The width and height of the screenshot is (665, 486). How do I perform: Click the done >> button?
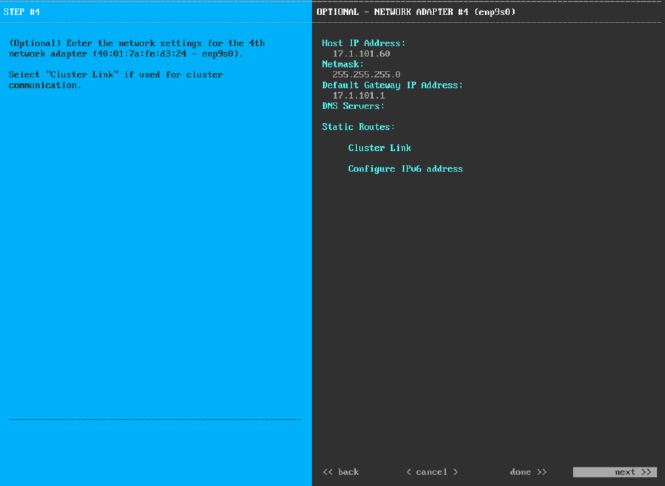(x=527, y=470)
